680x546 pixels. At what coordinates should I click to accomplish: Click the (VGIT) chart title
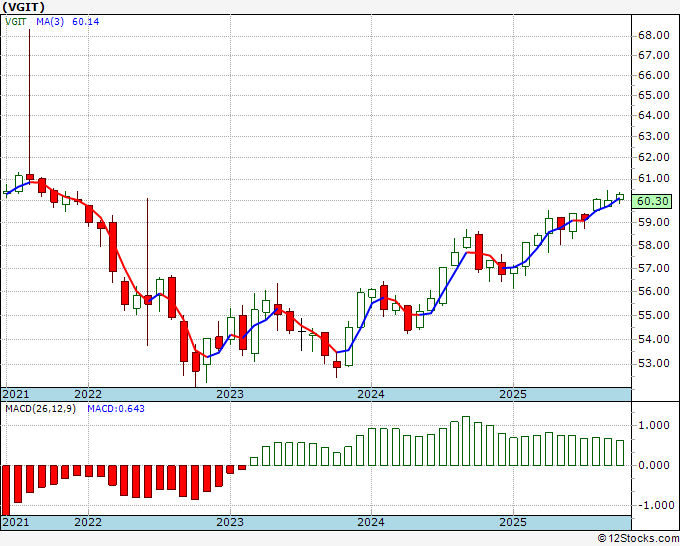tap(23, 7)
